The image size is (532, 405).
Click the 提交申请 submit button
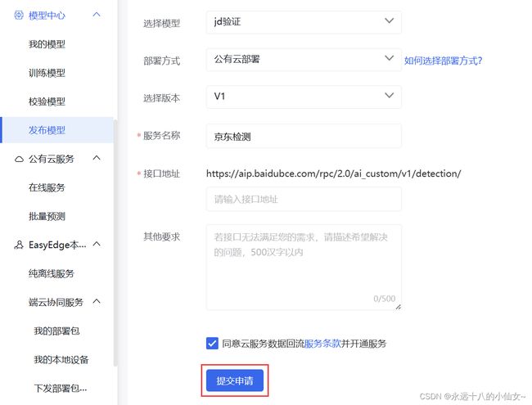coord(235,380)
